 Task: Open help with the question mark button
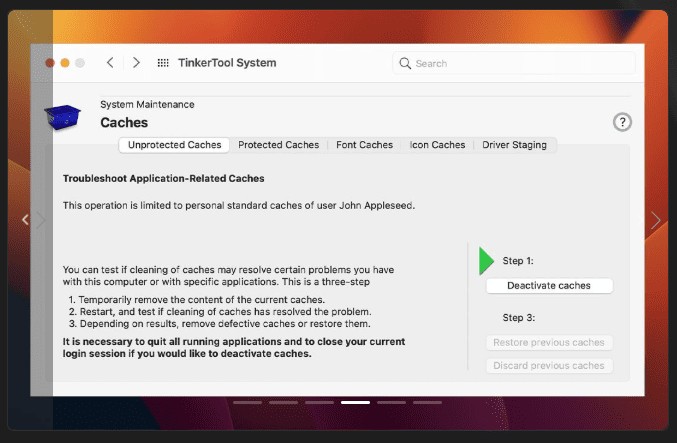[x=622, y=122]
